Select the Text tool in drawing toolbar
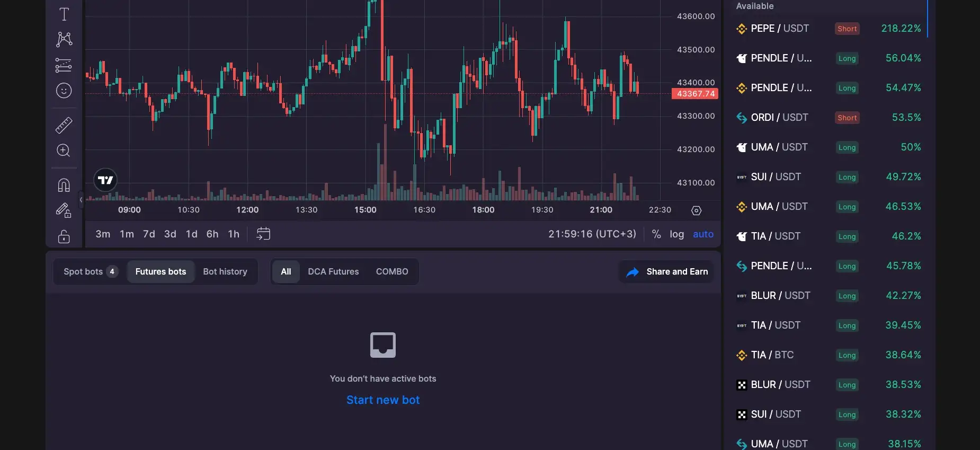The width and height of the screenshot is (980, 450). (64, 14)
